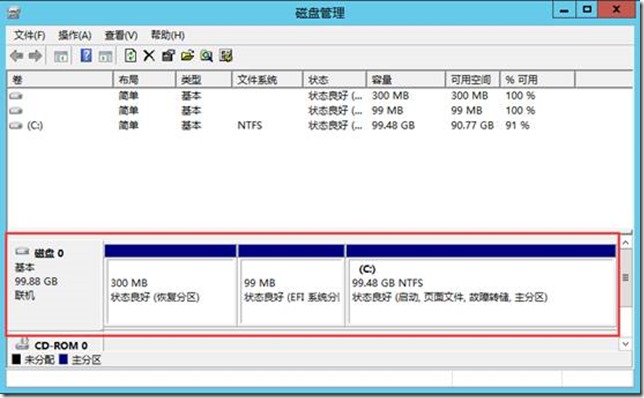Click the 99.88 GB disk size text
Viewport: 644px width, 398px height.
click(x=36, y=281)
